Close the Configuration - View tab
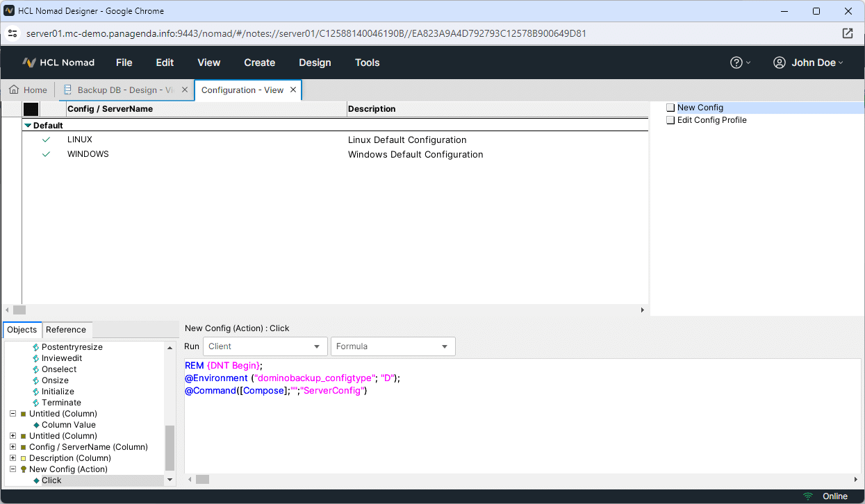The height and width of the screenshot is (504, 865). point(293,90)
